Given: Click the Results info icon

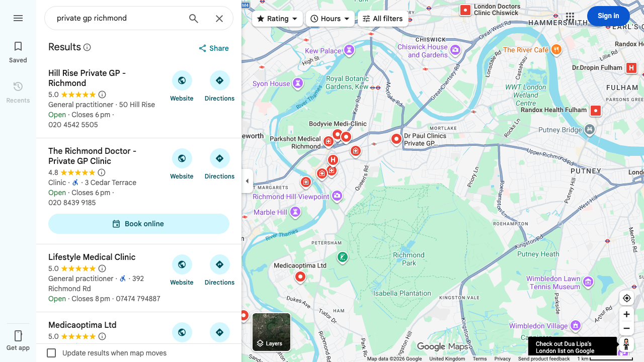Looking at the screenshot, I should pyautogui.click(x=87, y=47).
